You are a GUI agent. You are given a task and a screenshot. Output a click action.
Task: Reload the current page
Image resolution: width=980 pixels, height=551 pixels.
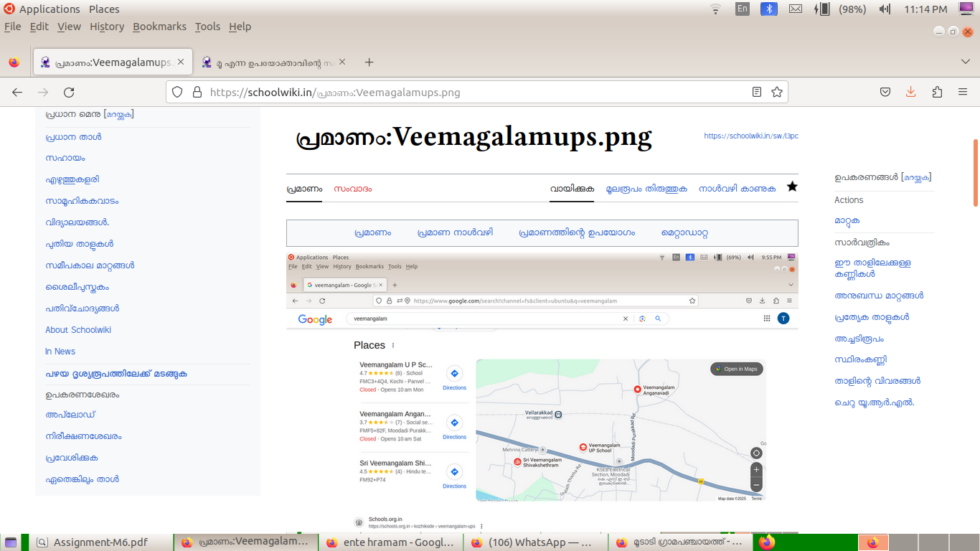pos(69,93)
